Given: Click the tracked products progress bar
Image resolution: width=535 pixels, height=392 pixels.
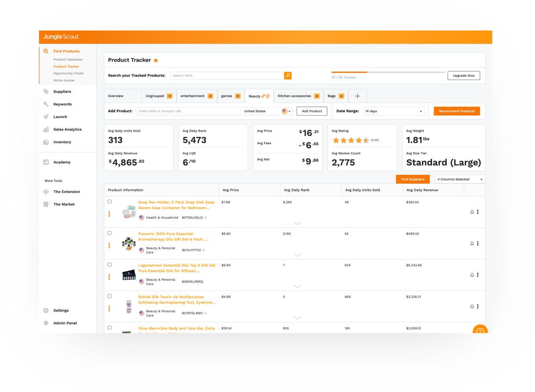Looking at the screenshot, I should tap(388, 72).
